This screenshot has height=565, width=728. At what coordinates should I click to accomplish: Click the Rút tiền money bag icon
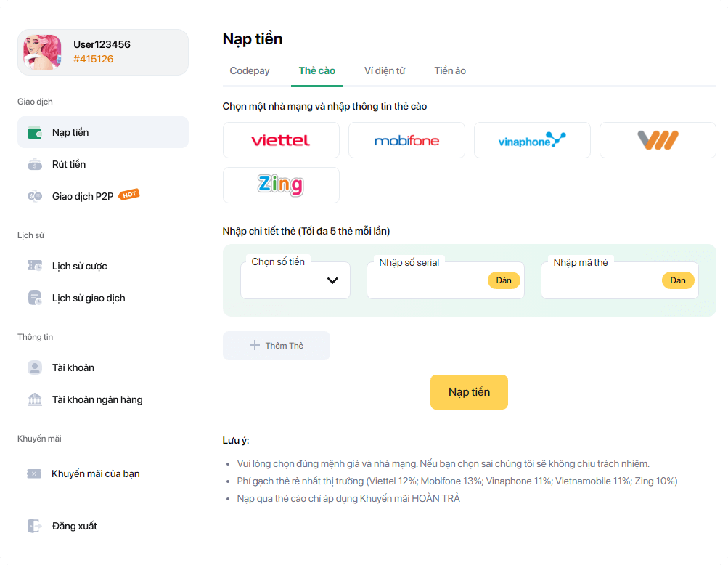click(x=35, y=164)
